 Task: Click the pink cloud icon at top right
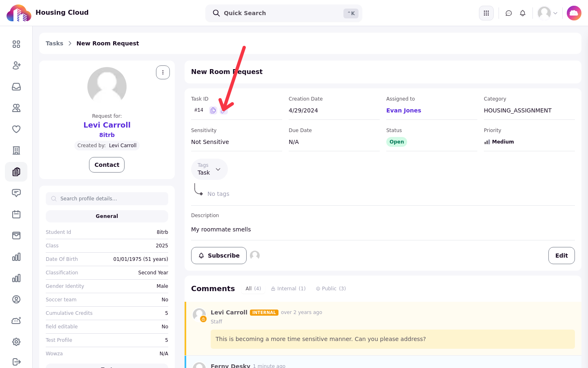point(574,13)
